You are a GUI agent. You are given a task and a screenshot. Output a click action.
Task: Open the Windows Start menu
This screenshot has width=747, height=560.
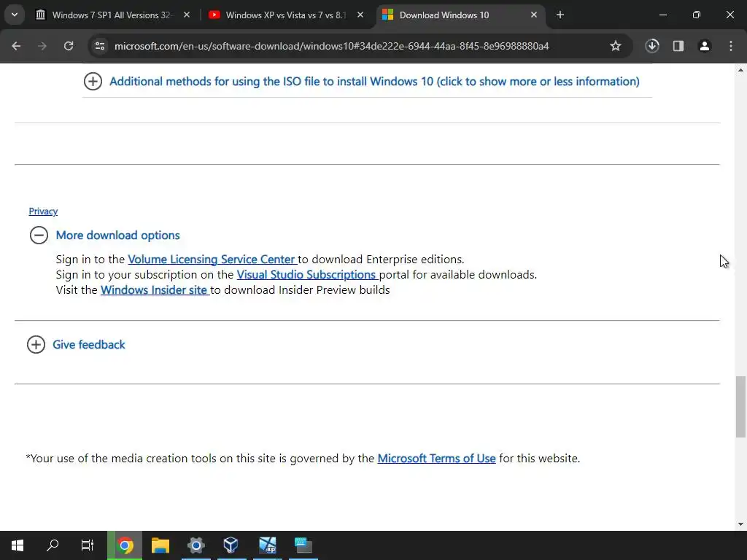18,545
